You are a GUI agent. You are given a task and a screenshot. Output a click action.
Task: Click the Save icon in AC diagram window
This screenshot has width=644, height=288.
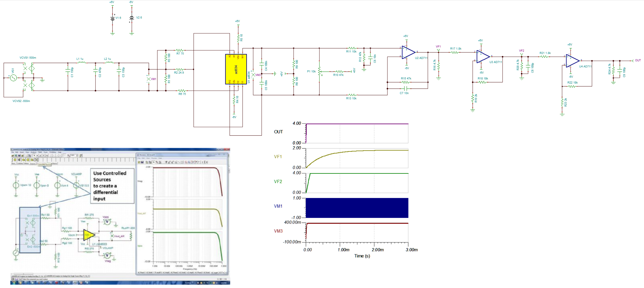142,162
